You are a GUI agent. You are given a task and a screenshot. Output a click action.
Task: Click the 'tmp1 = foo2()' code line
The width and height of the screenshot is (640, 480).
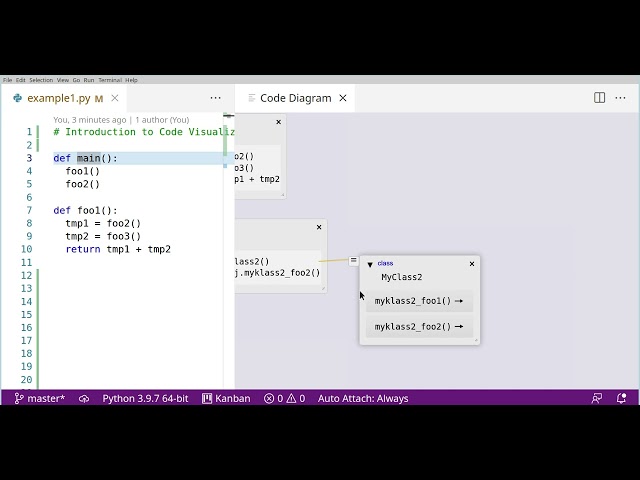coord(103,223)
